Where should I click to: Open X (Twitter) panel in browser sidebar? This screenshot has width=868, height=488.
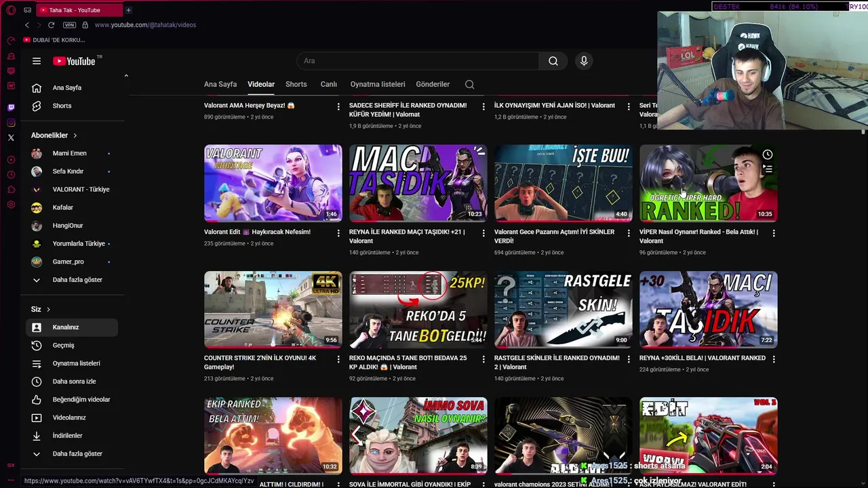click(x=11, y=138)
